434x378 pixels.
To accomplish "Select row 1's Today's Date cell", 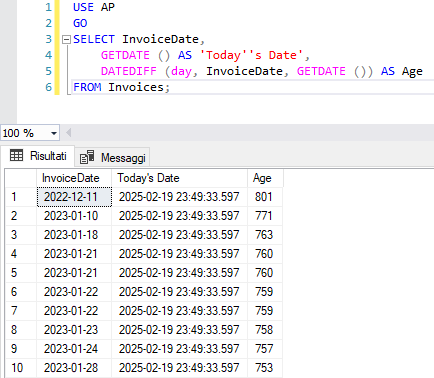I will tap(180, 197).
